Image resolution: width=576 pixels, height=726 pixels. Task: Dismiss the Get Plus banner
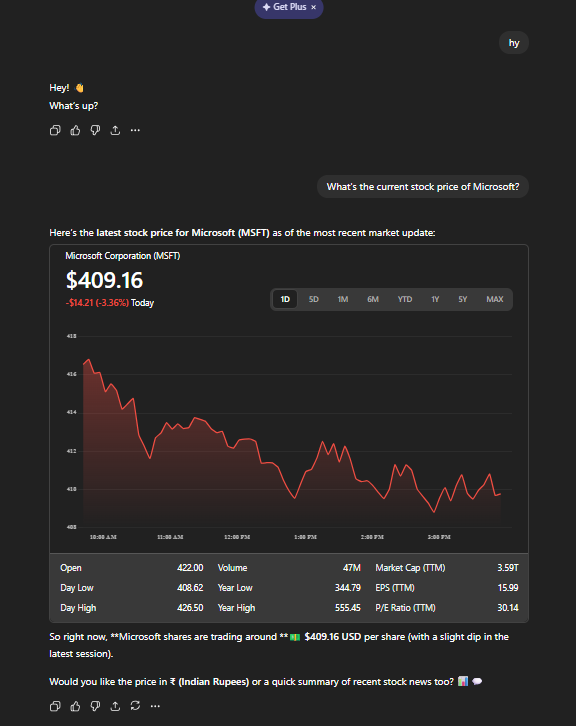(313, 7)
